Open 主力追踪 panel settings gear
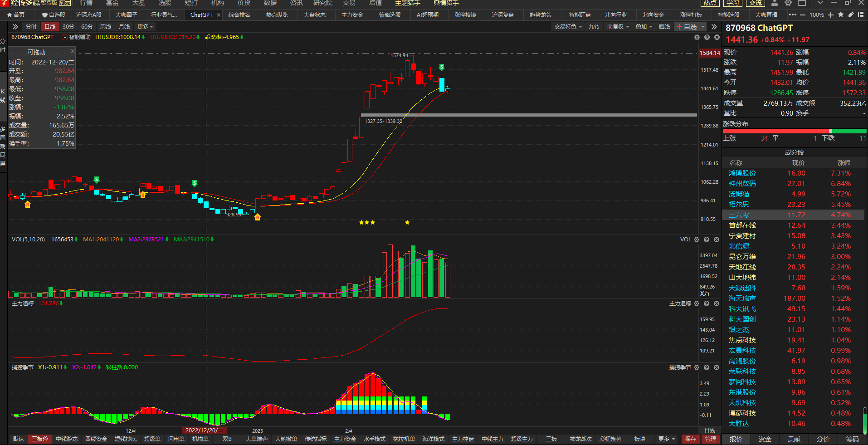The width and height of the screenshot is (868, 445). (697, 303)
